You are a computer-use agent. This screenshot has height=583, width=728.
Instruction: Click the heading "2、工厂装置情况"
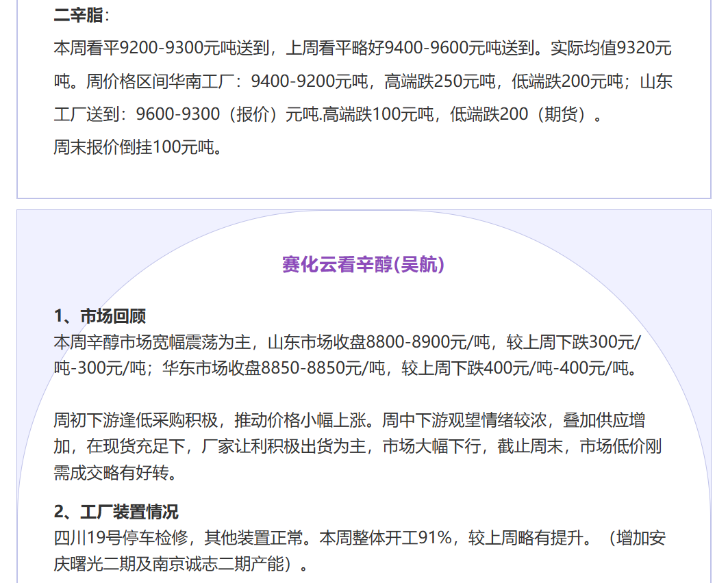click(x=116, y=512)
